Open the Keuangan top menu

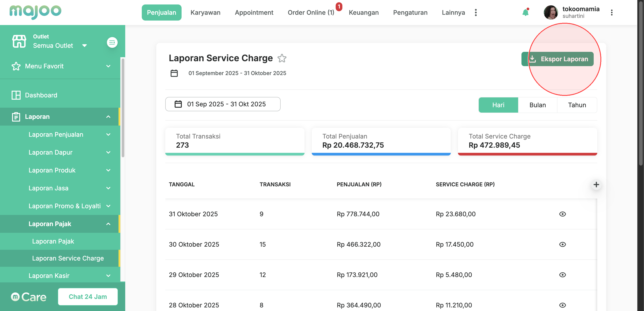pos(364,13)
